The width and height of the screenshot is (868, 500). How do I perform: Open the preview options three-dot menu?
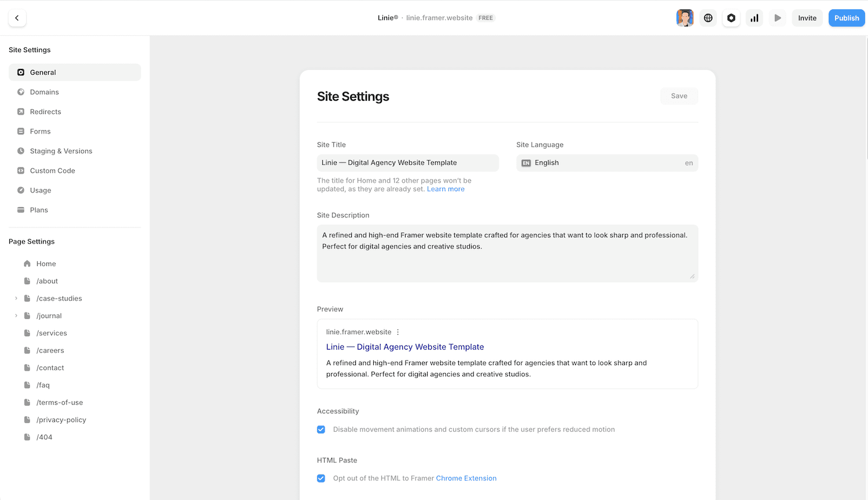tap(398, 332)
